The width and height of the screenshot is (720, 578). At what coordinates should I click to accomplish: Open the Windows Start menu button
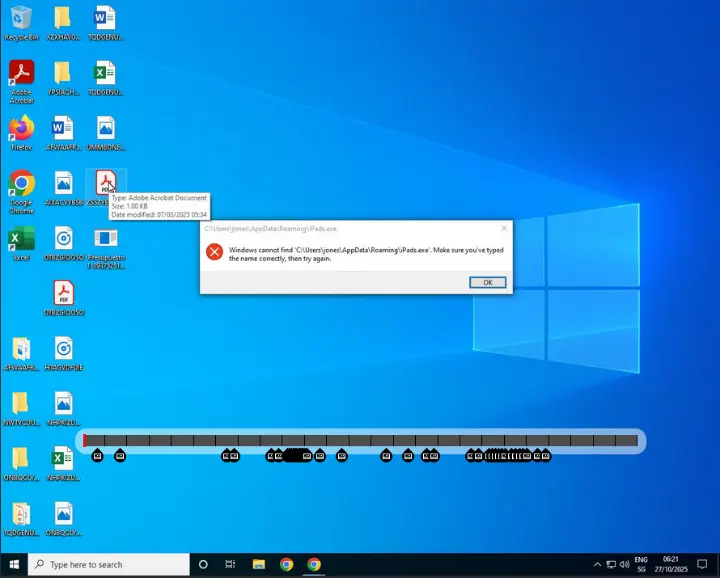(x=14, y=564)
